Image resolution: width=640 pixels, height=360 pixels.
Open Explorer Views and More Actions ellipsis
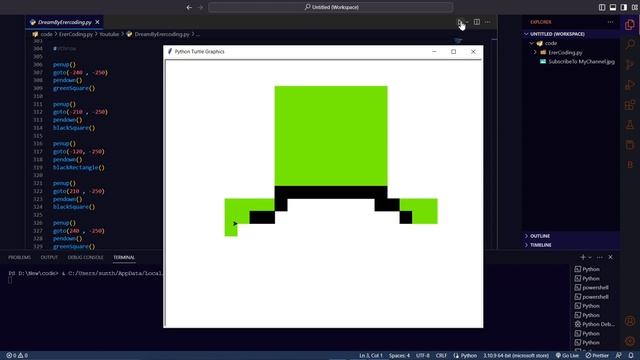[x=610, y=22]
